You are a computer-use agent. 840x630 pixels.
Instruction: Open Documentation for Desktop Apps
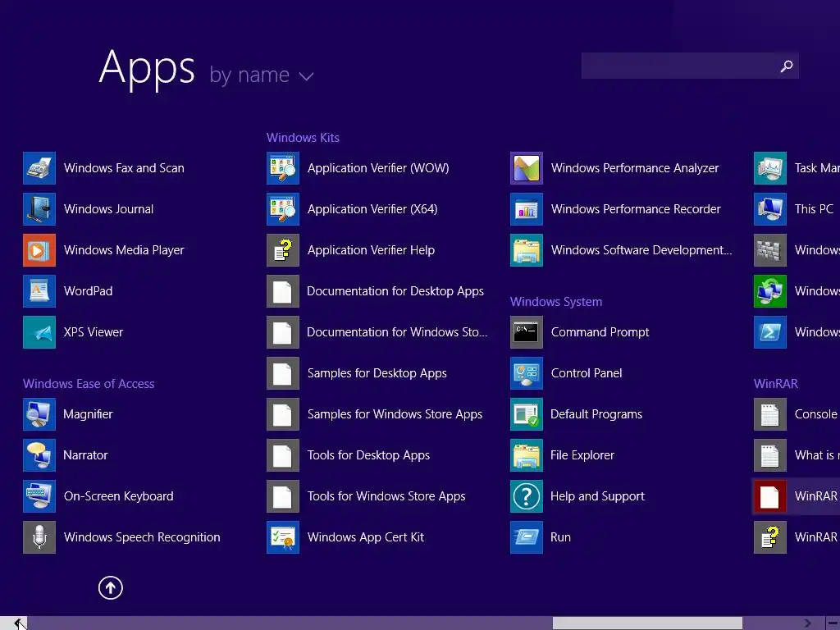(376, 291)
